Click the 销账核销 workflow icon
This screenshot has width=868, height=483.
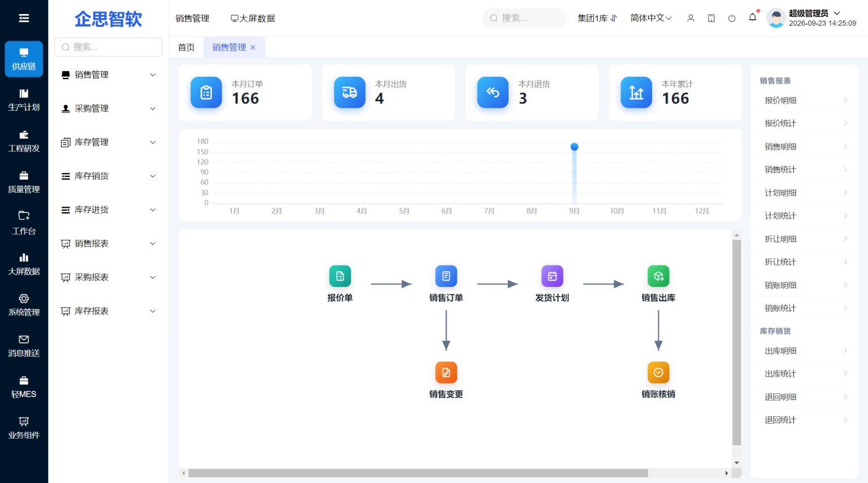(x=658, y=373)
